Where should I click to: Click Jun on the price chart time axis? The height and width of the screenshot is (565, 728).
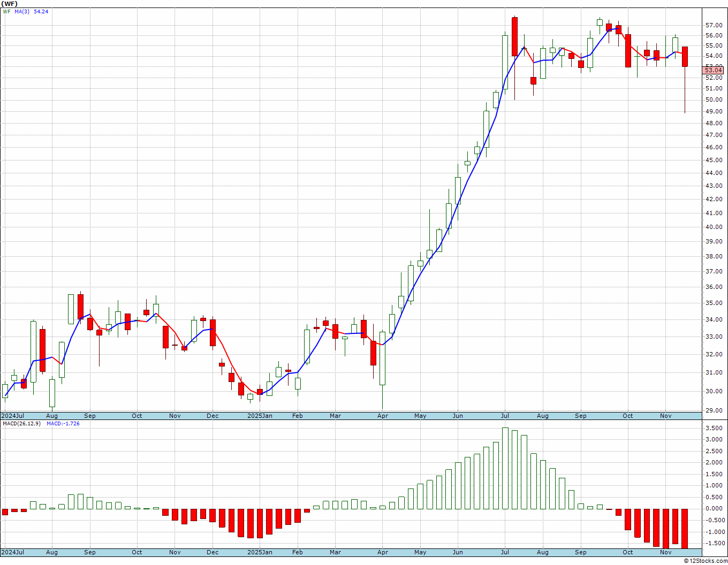pyautogui.click(x=458, y=416)
